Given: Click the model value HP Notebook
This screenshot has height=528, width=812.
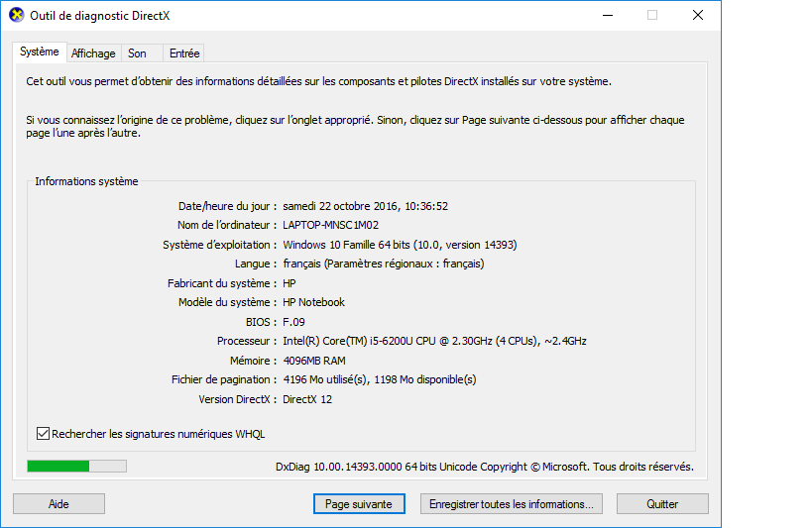Looking at the screenshot, I should coord(313,302).
